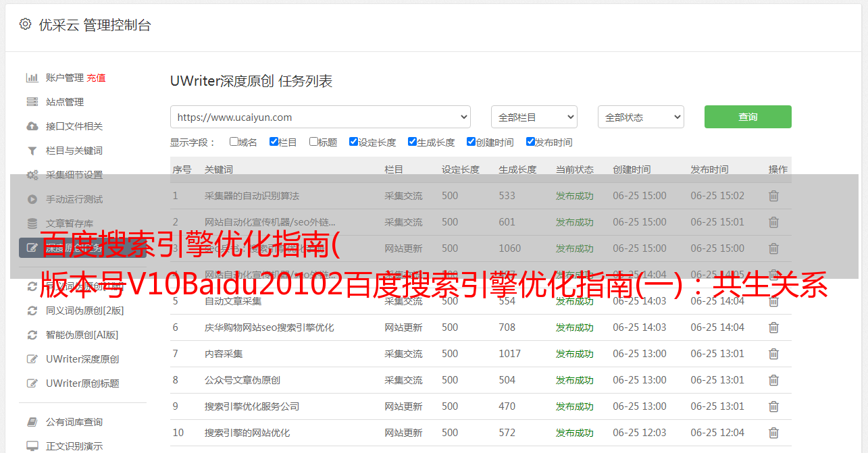Delete task row 1 采集器的自动识别算法
Viewport: 868px width, 453px height.
pos(773,196)
